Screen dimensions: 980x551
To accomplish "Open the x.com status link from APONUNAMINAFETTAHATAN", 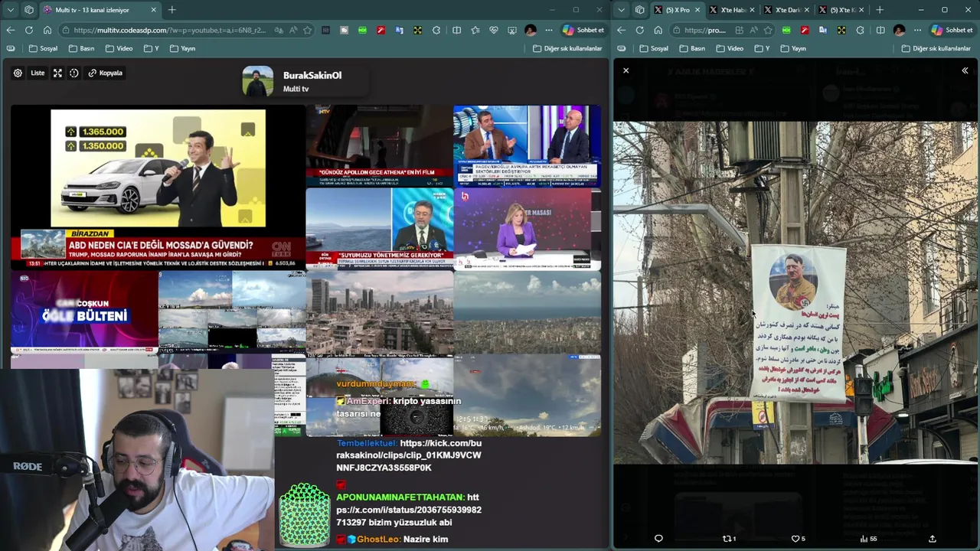I will pos(409,510).
